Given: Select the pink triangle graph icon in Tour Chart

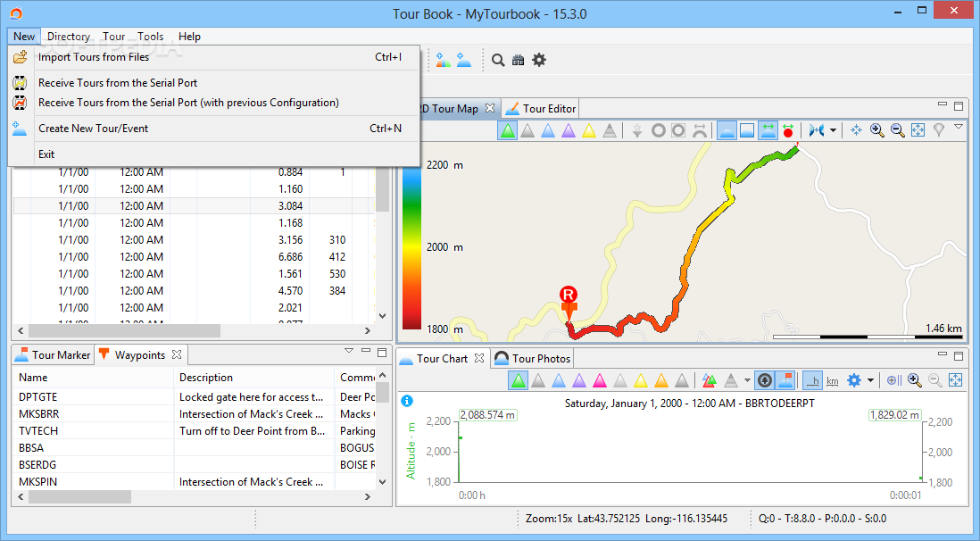Looking at the screenshot, I should (x=600, y=380).
